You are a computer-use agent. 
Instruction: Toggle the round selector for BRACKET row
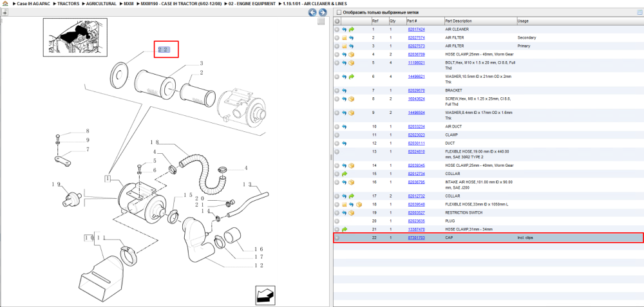click(337, 90)
